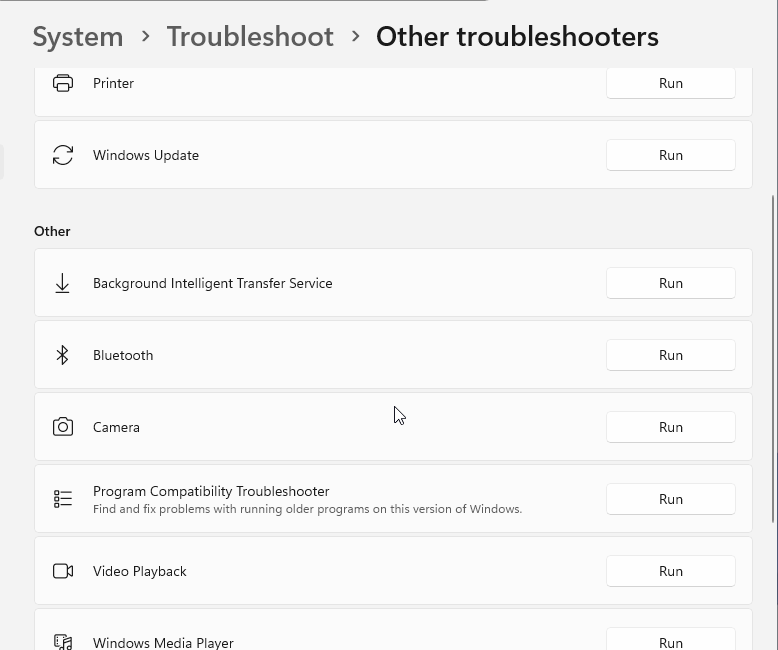This screenshot has width=778, height=650.
Task: Click the Printer icon
Action: pos(63,83)
